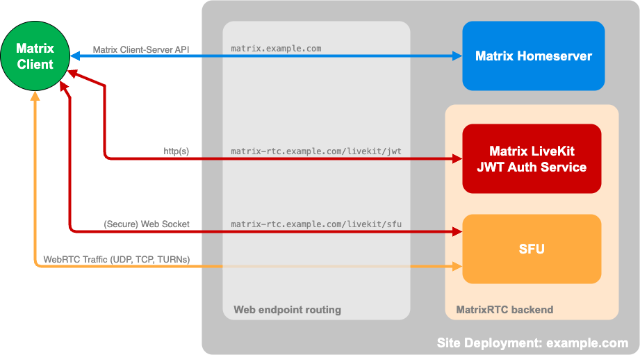This screenshot has height=364, width=640.
Task: Select the Site Deployment: example.com title
Action: pos(532,343)
